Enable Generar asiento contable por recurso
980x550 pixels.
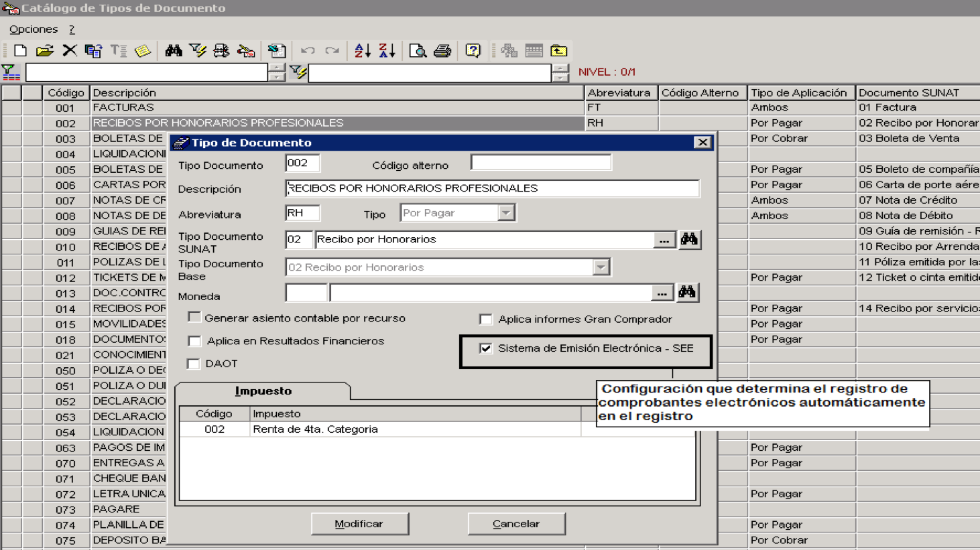point(194,317)
